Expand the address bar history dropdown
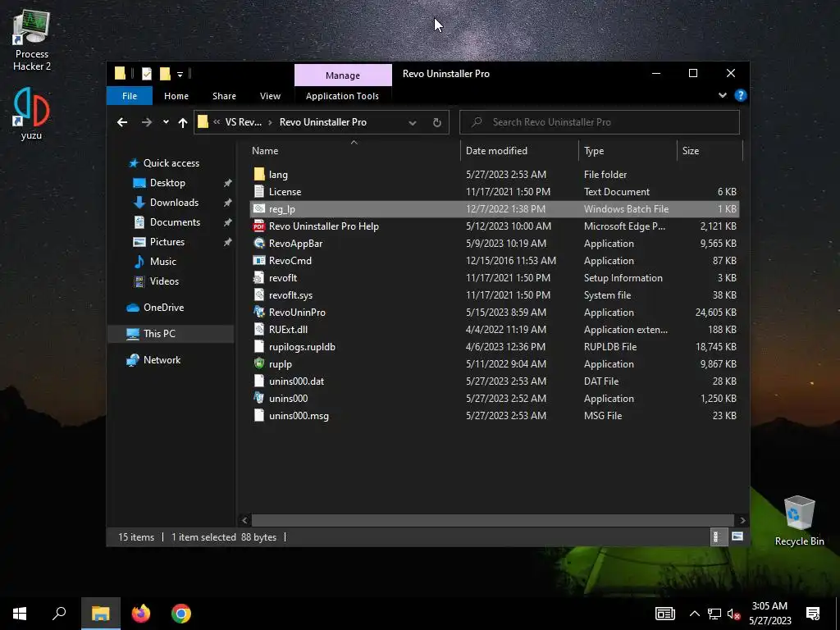The height and width of the screenshot is (630, 840). [413, 123]
